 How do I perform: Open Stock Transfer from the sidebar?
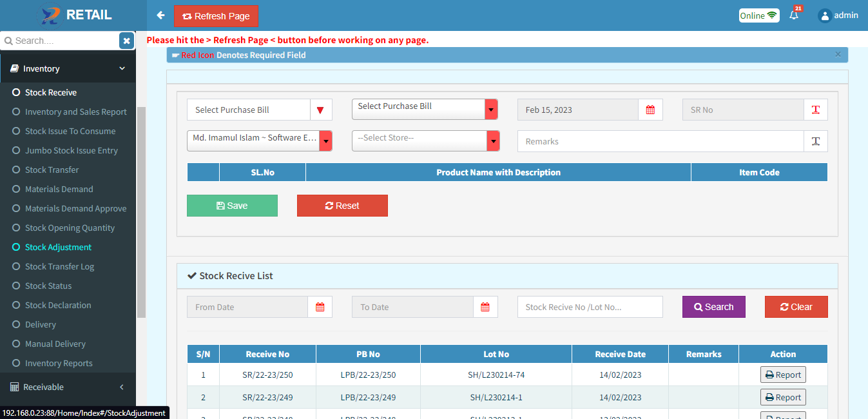(52, 170)
